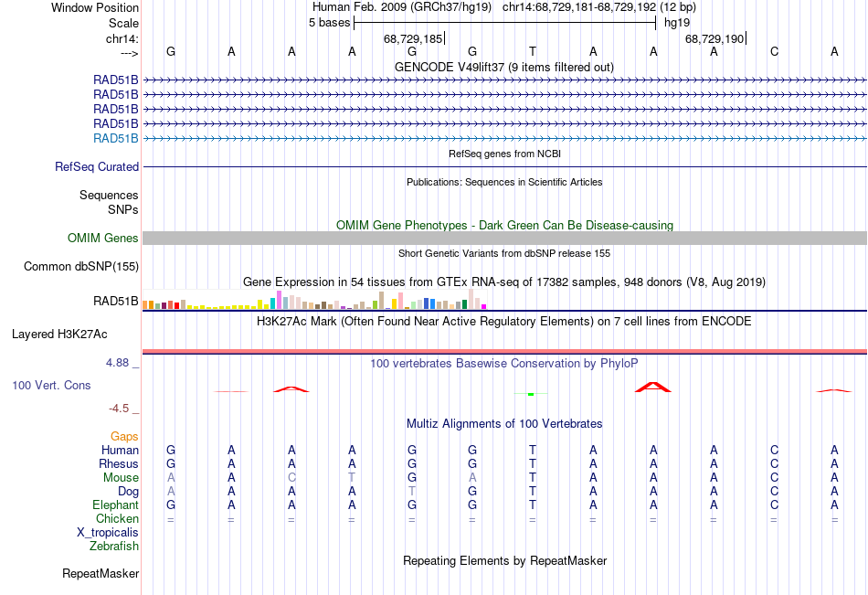868x595 pixels.
Task: Click the Common dbSNP(155) track label
Action: tap(81, 267)
